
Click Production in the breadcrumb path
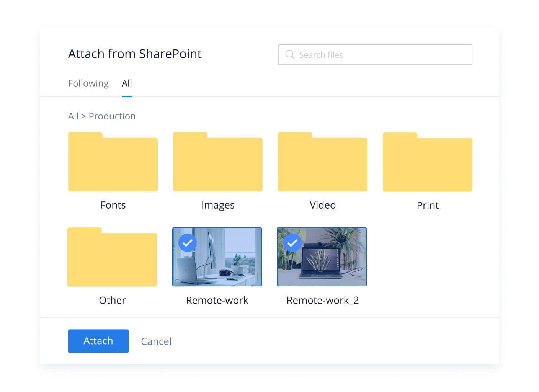coord(112,116)
